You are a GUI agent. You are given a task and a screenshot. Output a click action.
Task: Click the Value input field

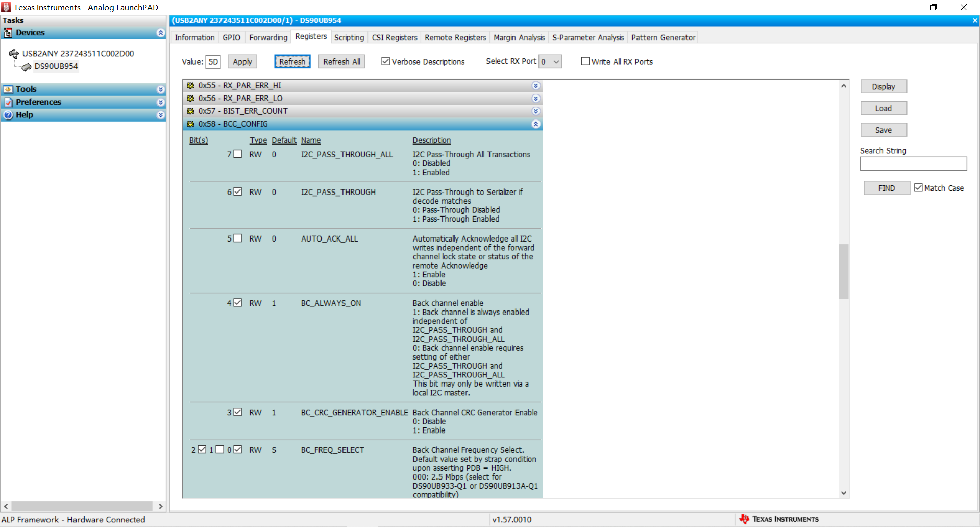tap(213, 62)
